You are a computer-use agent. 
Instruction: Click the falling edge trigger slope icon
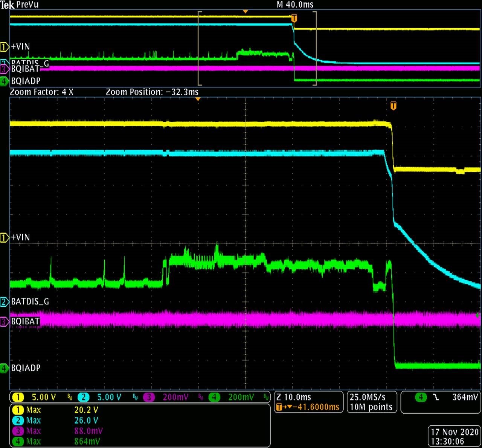pos(436,397)
